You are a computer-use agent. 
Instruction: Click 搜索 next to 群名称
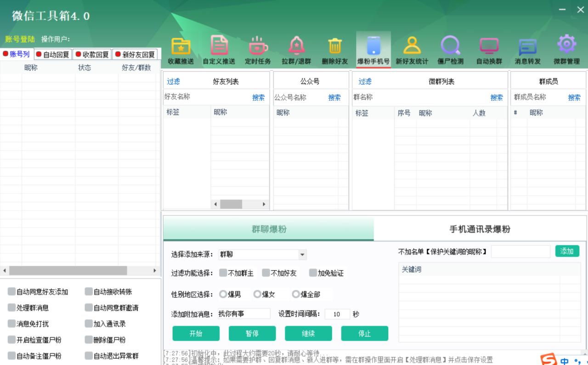coord(497,97)
